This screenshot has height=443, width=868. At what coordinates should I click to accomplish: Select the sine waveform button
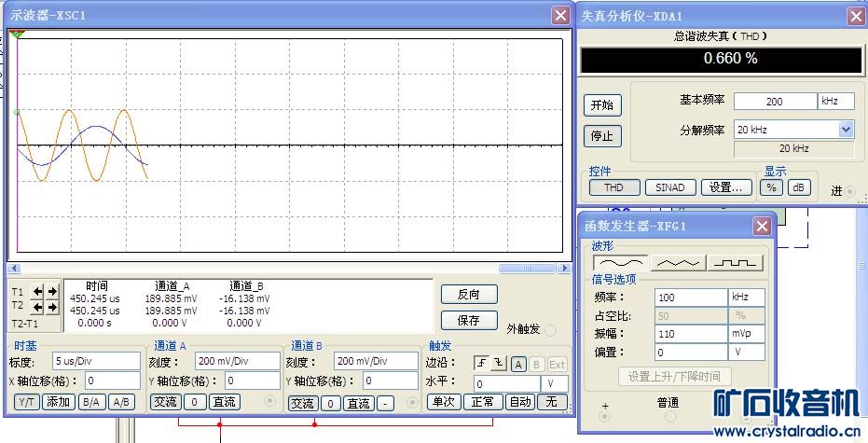pyautogui.click(x=618, y=263)
